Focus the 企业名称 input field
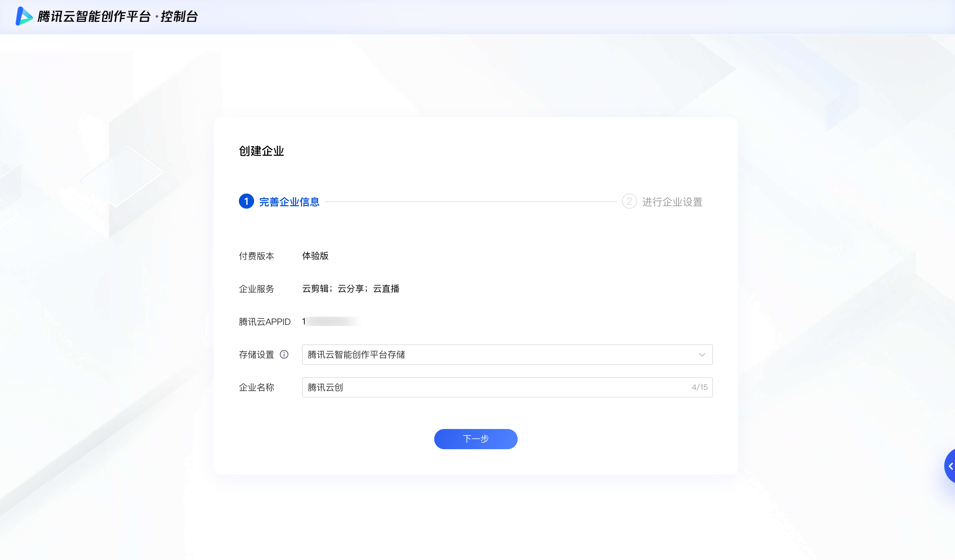 [493, 387]
